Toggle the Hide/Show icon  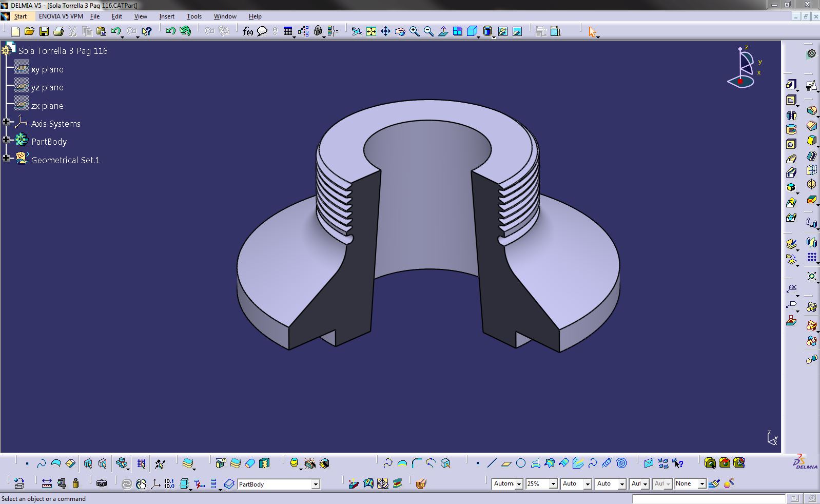[503, 31]
